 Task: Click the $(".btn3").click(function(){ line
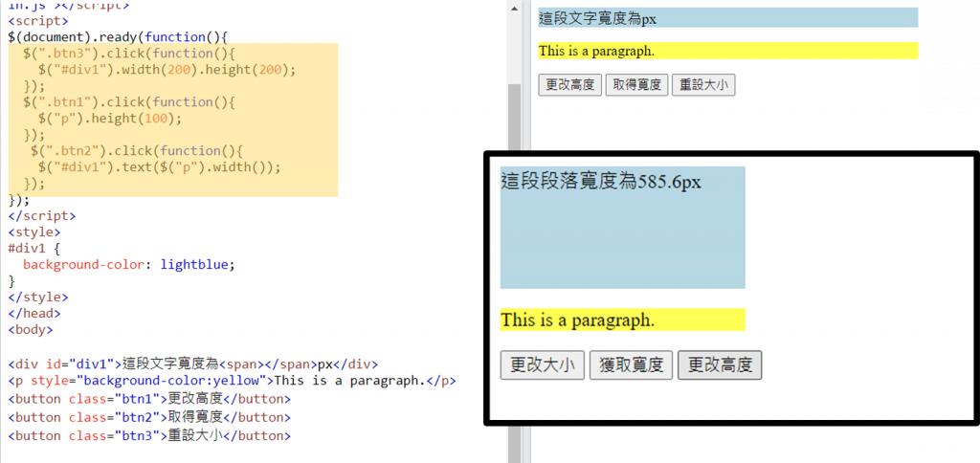coord(130,54)
